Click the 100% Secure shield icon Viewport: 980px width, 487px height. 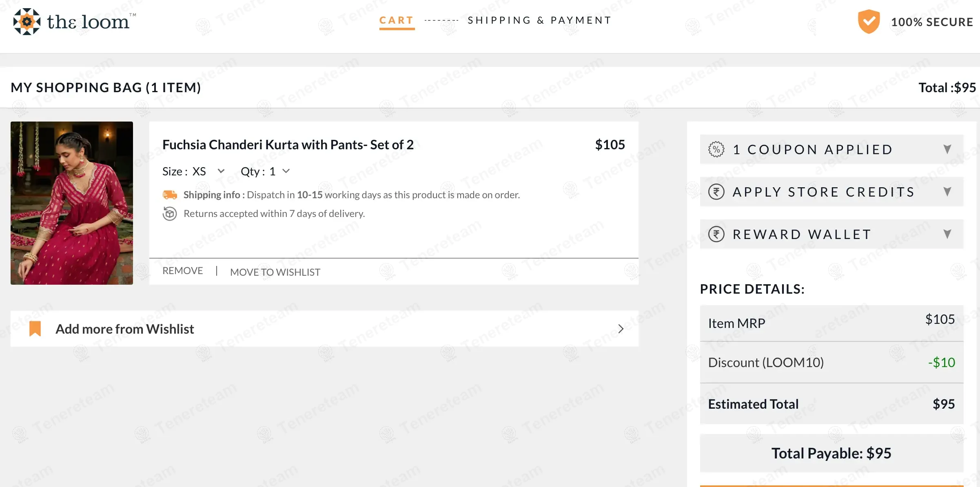coord(869,22)
